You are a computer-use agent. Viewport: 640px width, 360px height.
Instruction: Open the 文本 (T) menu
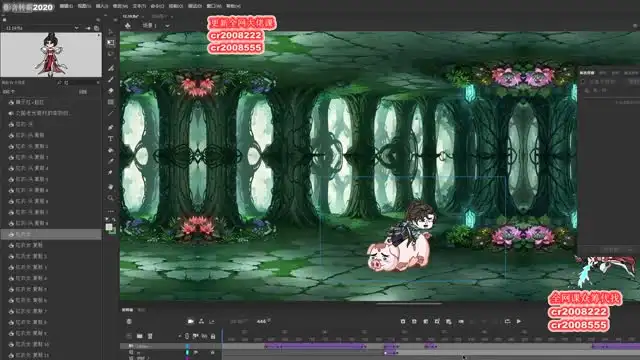coord(139,6)
